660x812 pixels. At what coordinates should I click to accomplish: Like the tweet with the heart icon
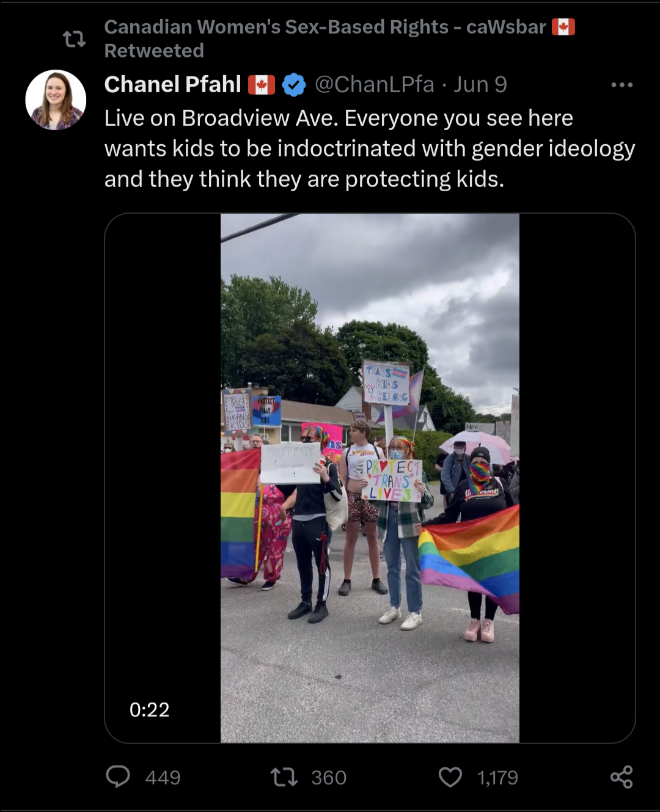click(x=450, y=777)
